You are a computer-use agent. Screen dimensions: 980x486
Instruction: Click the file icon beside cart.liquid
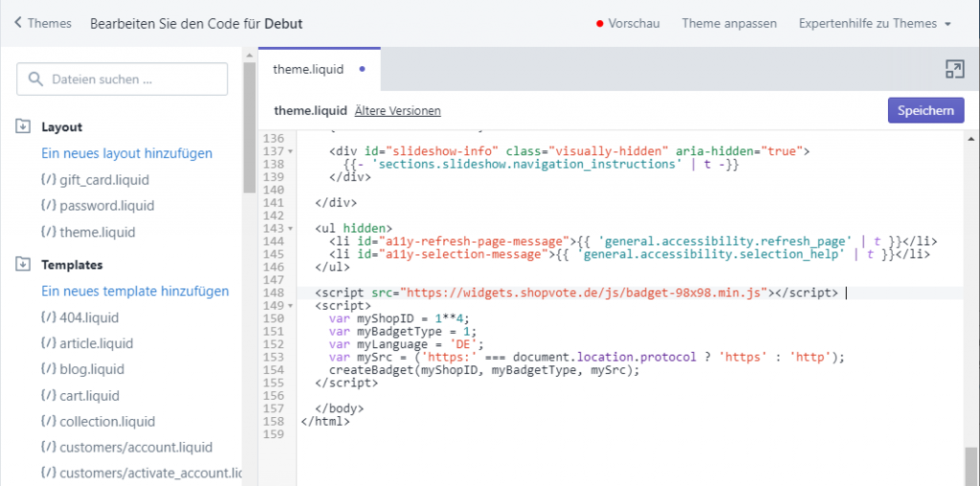tap(48, 396)
